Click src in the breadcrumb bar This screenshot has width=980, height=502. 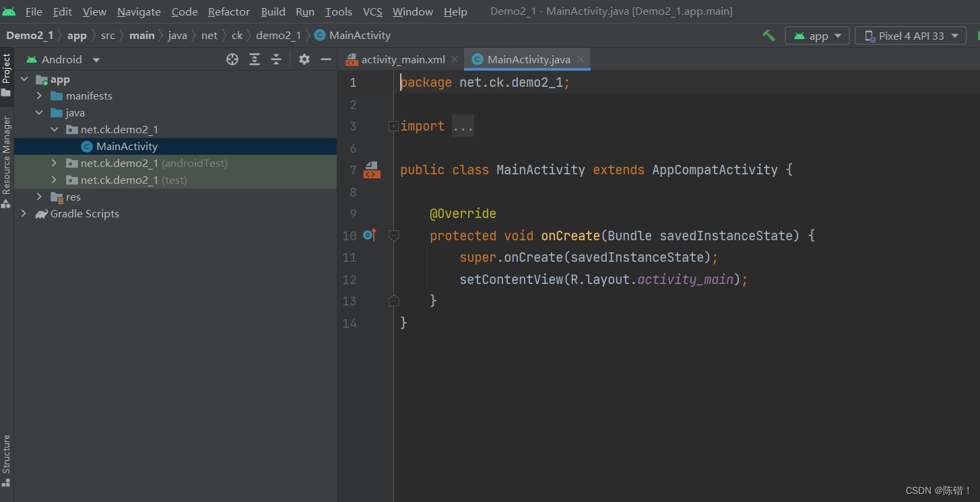point(108,36)
